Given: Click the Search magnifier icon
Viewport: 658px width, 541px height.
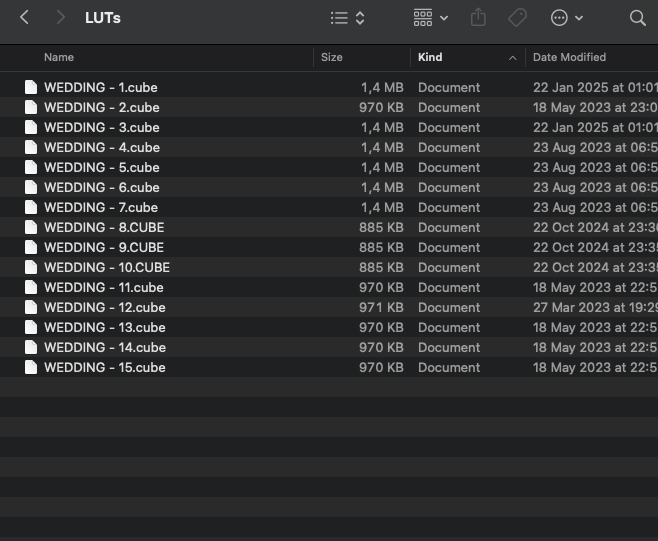Looking at the screenshot, I should pos(637,18).
